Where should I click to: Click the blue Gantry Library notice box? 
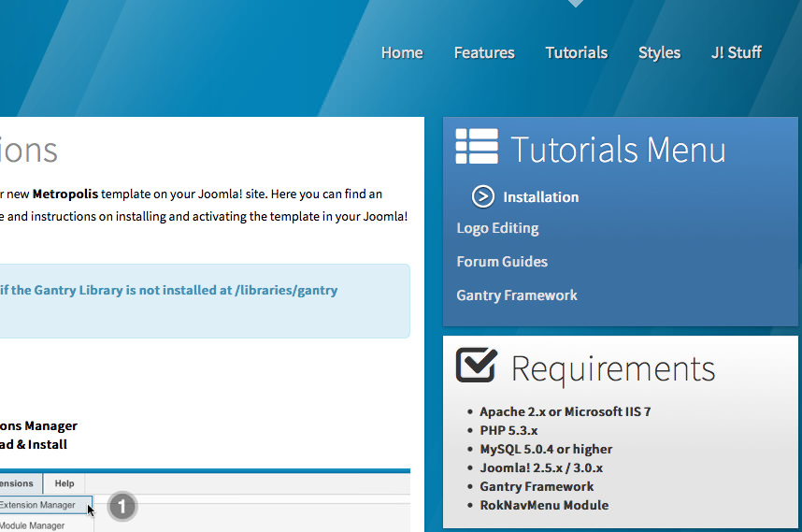click(x=205, y=301)
